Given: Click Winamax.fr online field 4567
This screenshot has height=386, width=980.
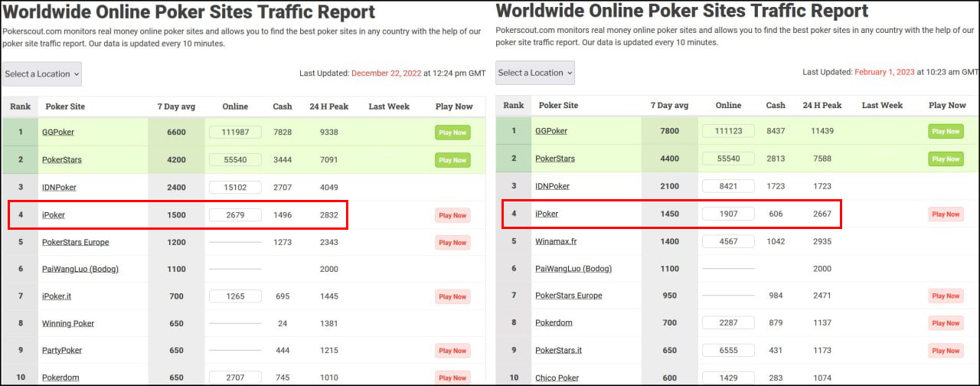Looking at the screenshot, I should 728,241.
